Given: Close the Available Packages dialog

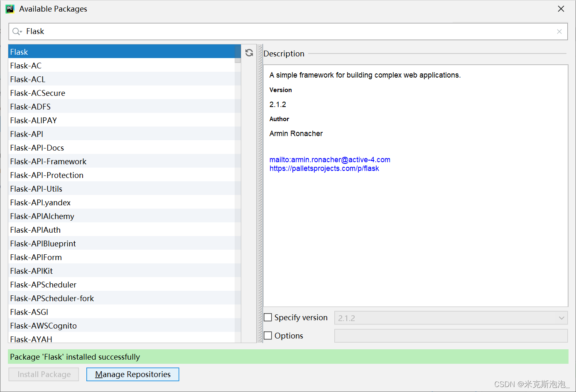Looking at the screenshot, I should pyautogui.click(x=561, y=9).
